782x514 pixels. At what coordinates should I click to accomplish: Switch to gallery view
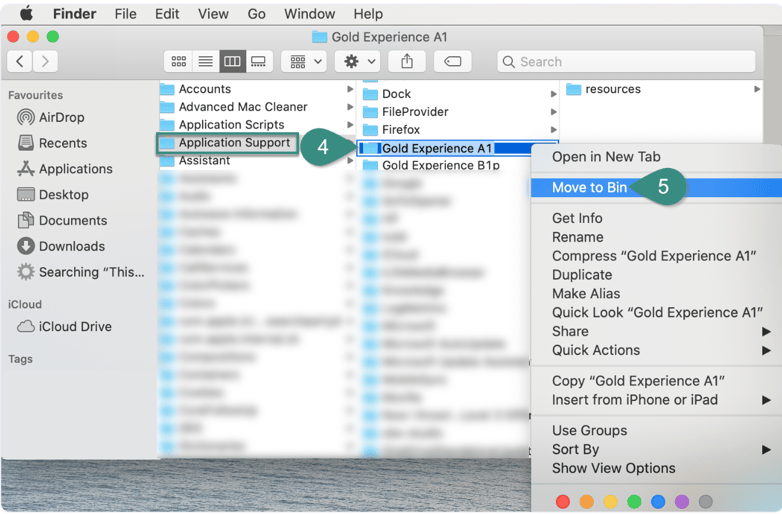point(259,61)
